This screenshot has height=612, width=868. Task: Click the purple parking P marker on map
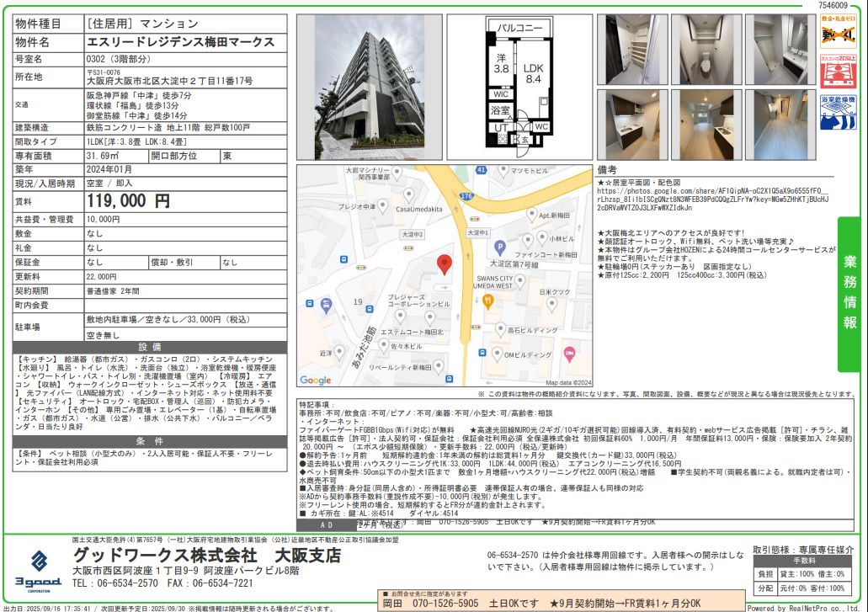tap(498, 247)
